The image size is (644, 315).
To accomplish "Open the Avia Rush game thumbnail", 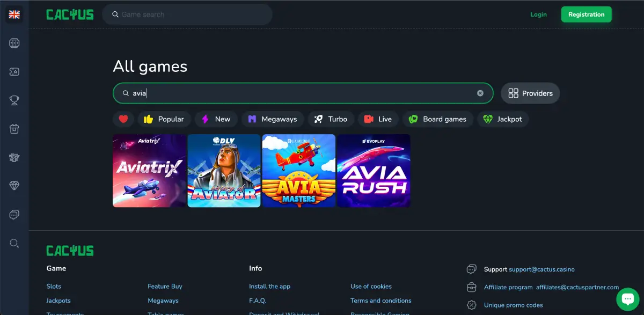I will point(374,171).
